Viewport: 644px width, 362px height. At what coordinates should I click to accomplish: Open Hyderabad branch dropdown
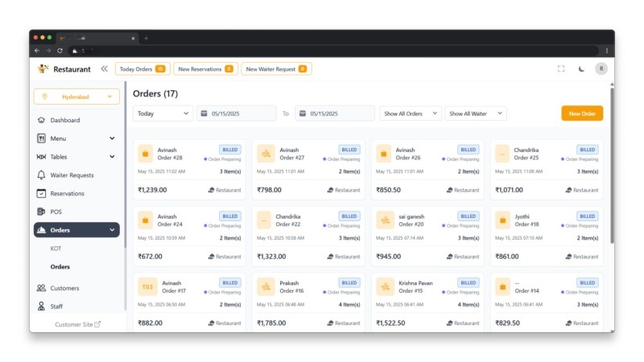(x=76, y=97)
